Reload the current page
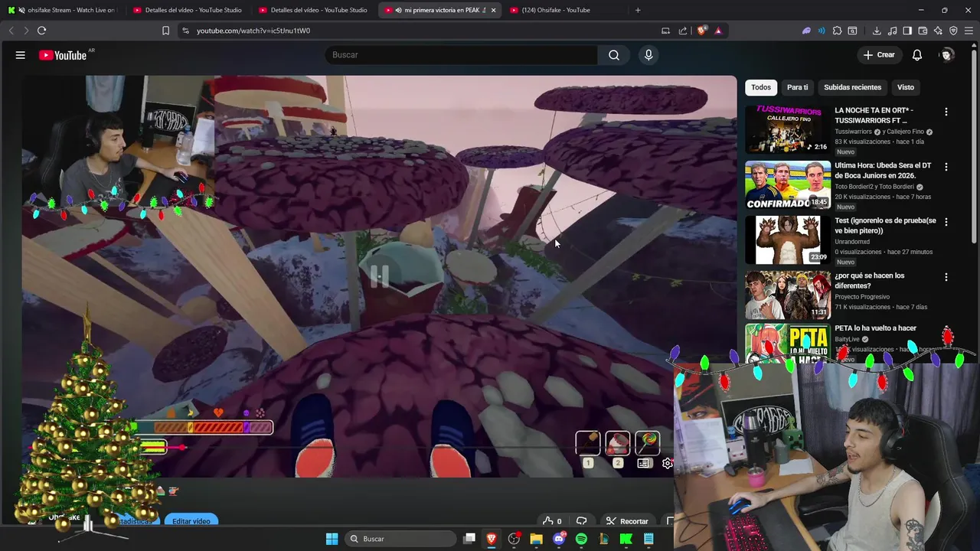This screenshot has width=980, height=551. pyautogui.click(x=41, y=31)
